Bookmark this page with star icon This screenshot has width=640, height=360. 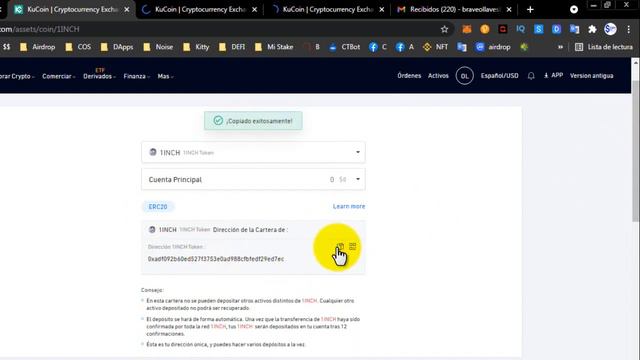pyautogui.click(x=444, y=29)
